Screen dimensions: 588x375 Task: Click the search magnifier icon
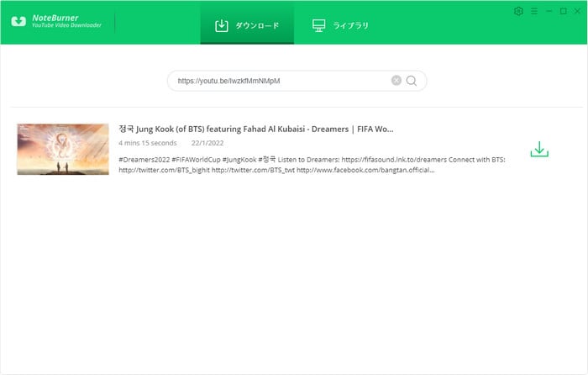412,81
